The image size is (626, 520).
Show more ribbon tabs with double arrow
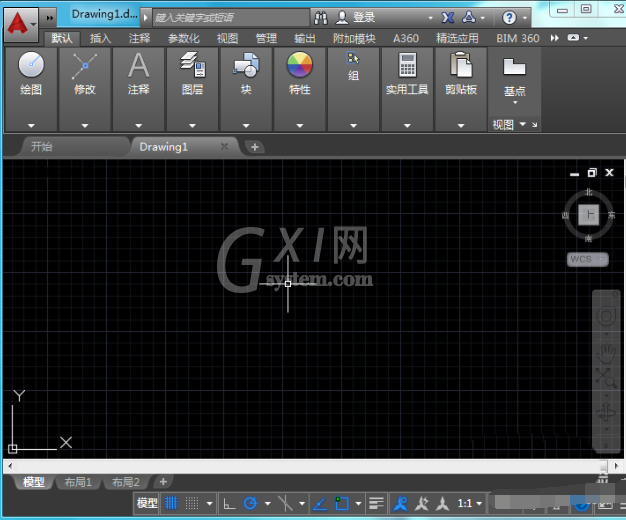[555, 38]
